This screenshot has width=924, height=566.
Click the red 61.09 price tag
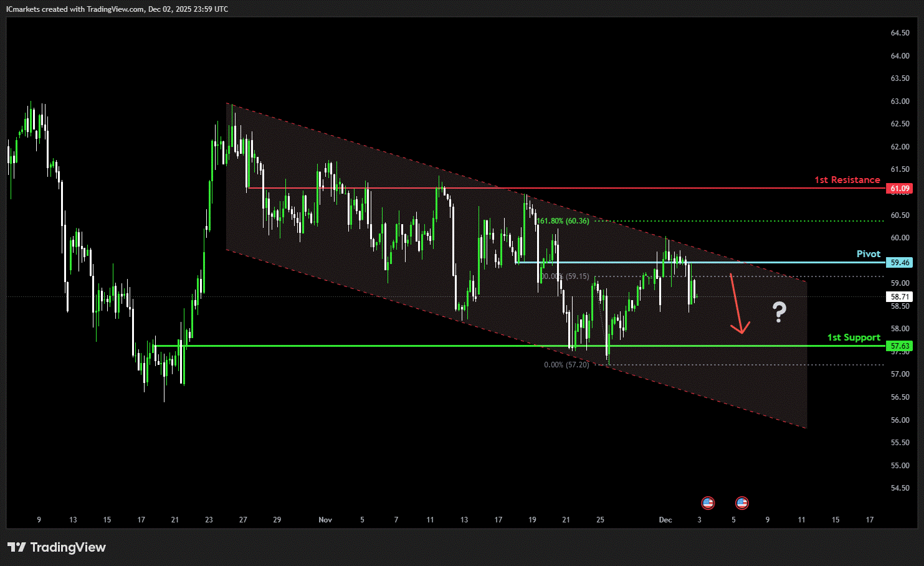click(899, 189)
